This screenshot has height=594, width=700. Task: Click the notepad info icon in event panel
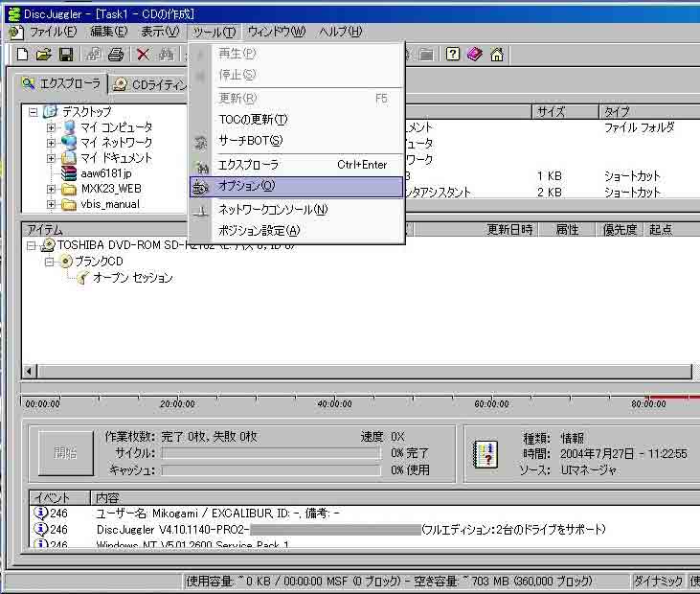pyautogui.click(x=485, y=454)
